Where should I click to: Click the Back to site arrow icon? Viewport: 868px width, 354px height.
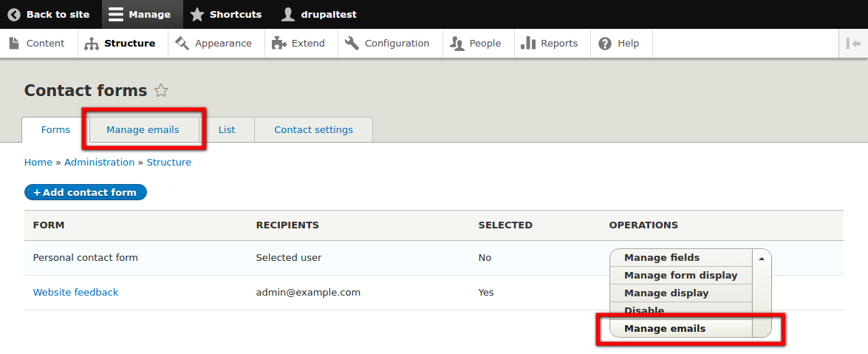(x=14, y=14)
